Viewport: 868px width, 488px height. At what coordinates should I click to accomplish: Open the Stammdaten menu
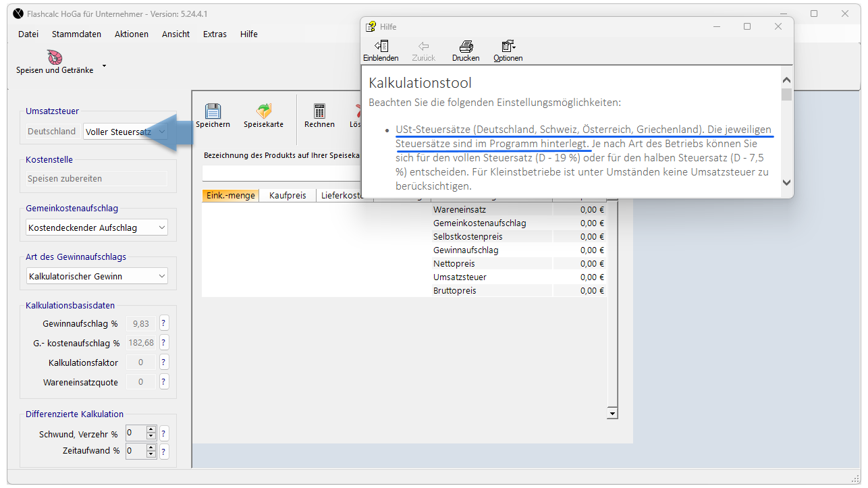tap(76, 34)
